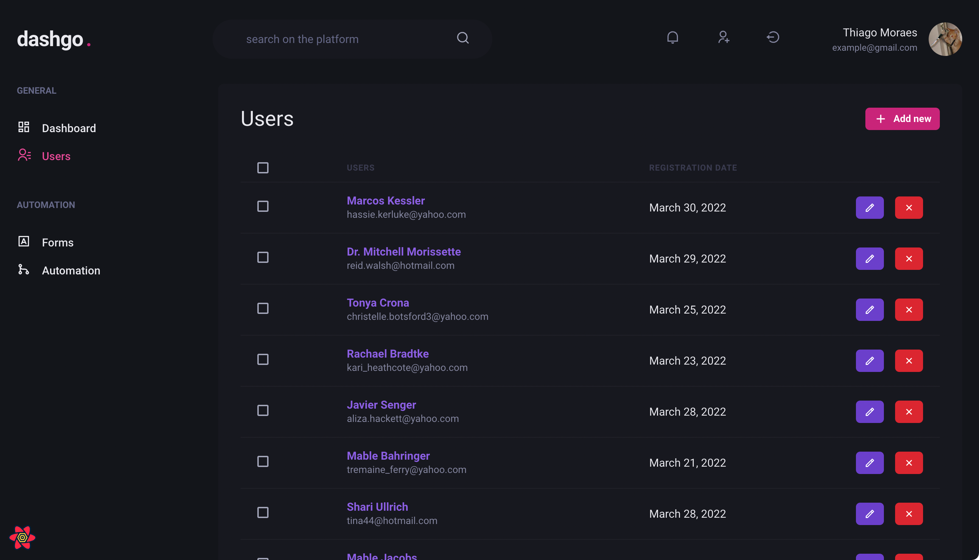Open the Users section from the sidebar
The image size is (979, 560).
(x=56, y=156)
